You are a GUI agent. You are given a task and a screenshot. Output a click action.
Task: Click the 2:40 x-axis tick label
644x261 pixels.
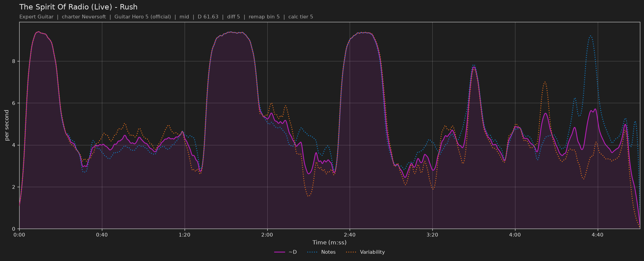pyautogui.click(x=350, y=235)
